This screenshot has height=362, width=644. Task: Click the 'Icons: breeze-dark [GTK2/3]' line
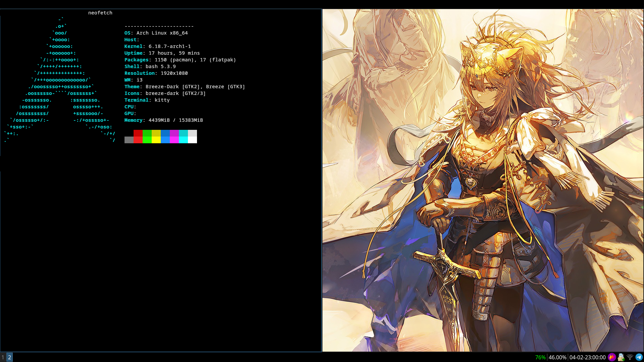pos(165,93)
